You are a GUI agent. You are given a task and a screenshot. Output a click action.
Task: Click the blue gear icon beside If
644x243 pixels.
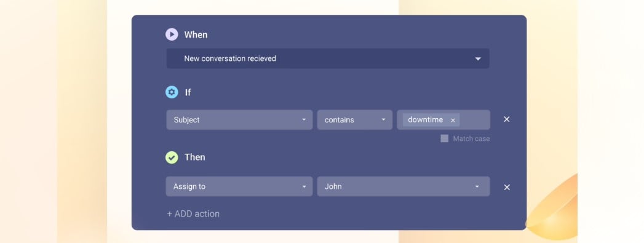172,92
